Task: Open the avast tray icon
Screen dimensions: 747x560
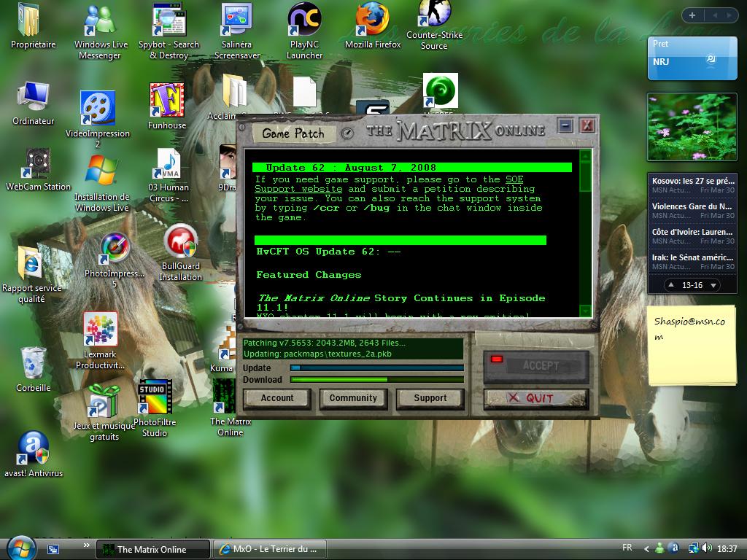Action: [x=674, y=548]
